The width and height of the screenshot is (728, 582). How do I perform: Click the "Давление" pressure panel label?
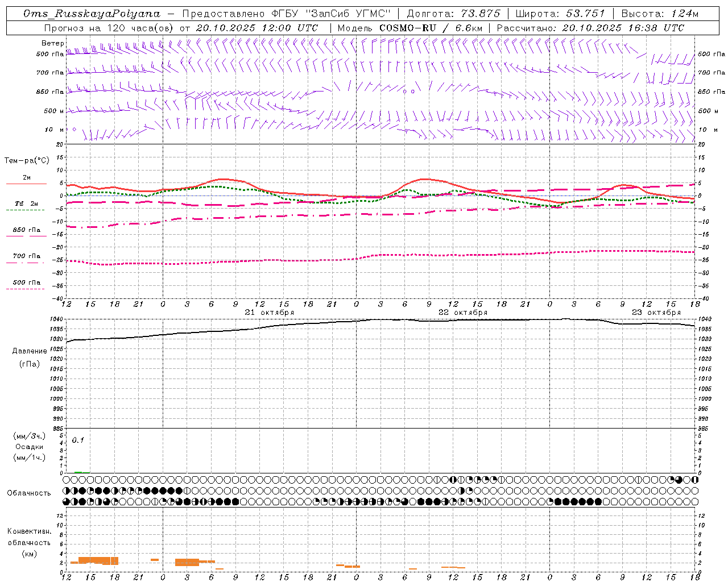(x=29, y=351)
